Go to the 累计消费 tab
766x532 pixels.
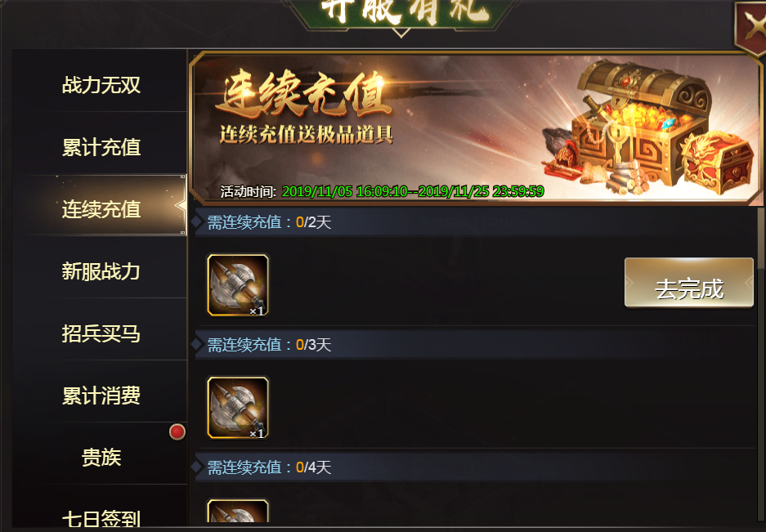click(100, 396)
